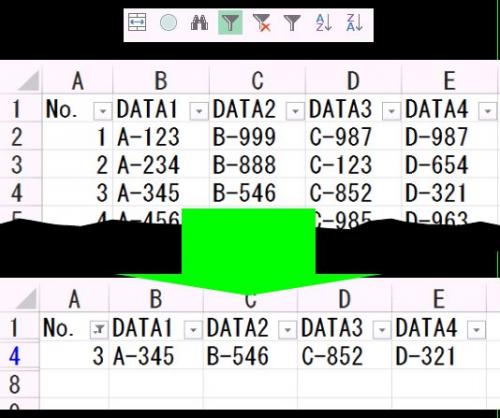Image resolution: width=500 pixels, height=418 pixels.
Task: Click the merge cells icon in toolbar
Action: (x=137, y=22)
